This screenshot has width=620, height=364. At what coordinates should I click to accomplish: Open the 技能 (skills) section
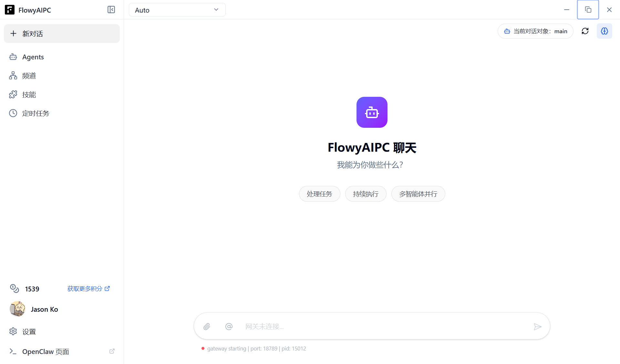pos(28,95)
